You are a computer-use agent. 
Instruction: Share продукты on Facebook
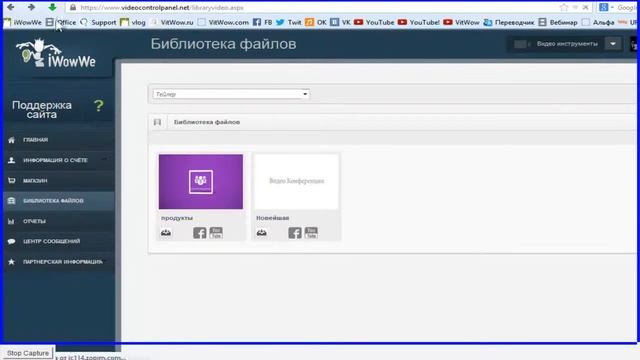pos(200,233)
